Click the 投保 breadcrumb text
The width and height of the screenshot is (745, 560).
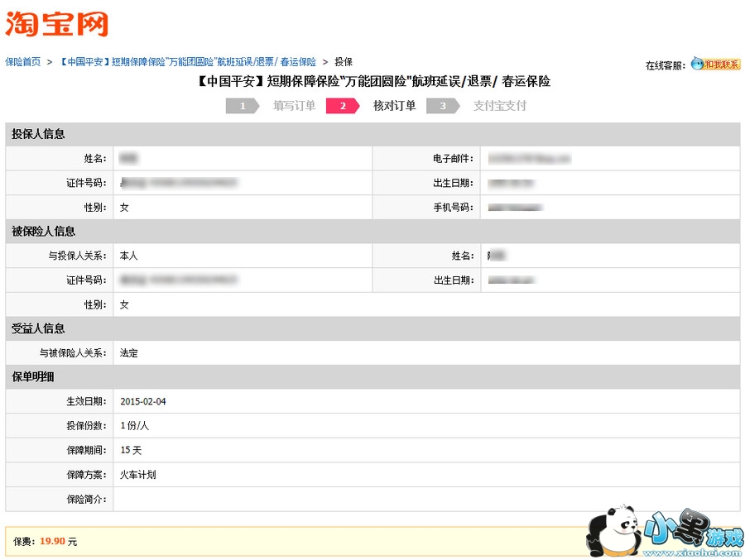pos(344,62)
